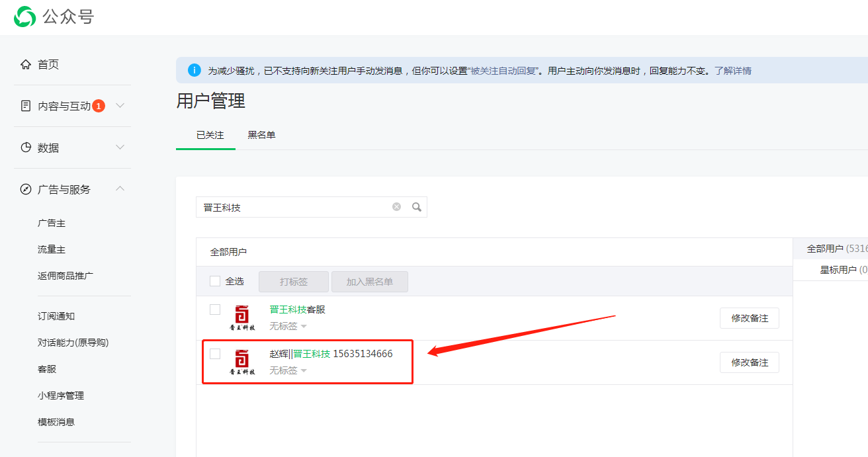The height and width of the screenshot is (457, 868).
Task: Click the magnifier search icon
Action: (417, 206)
